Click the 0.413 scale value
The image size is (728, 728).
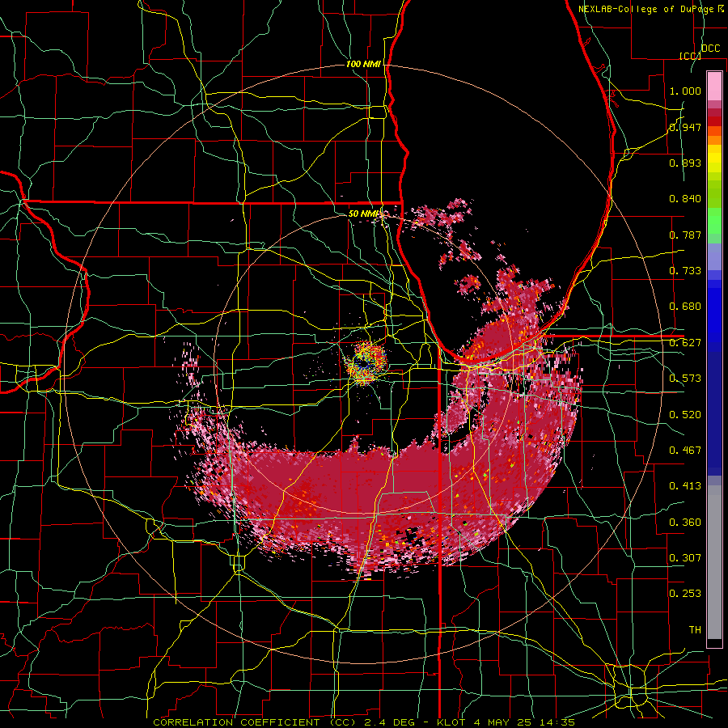coord(685,486)
